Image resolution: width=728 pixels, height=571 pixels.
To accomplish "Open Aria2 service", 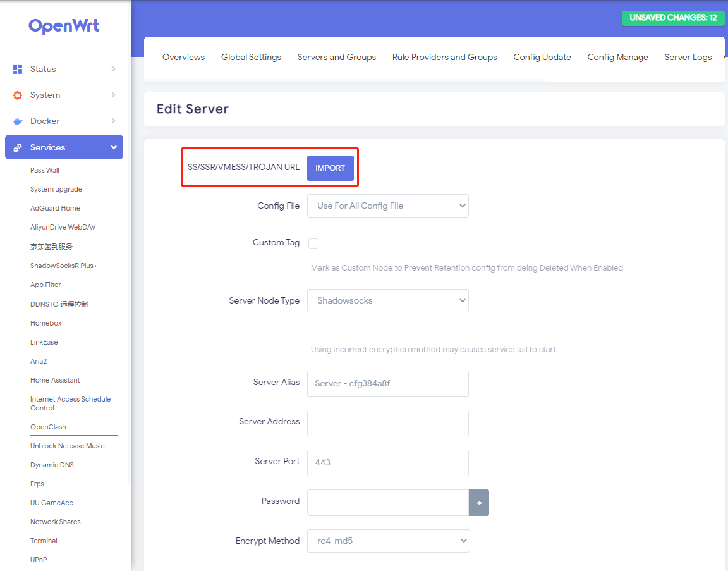I will [x=39, y=361].
